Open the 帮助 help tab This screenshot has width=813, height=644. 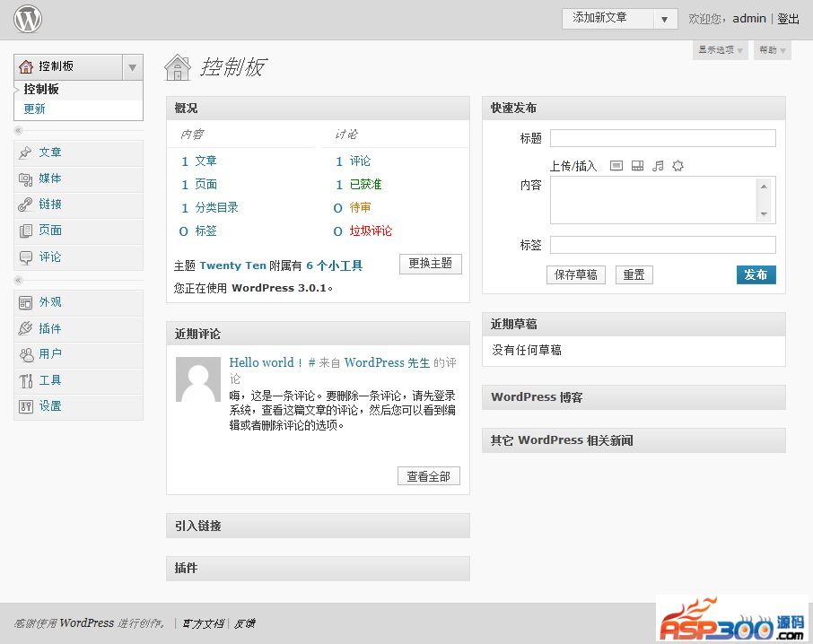[772, 49]
